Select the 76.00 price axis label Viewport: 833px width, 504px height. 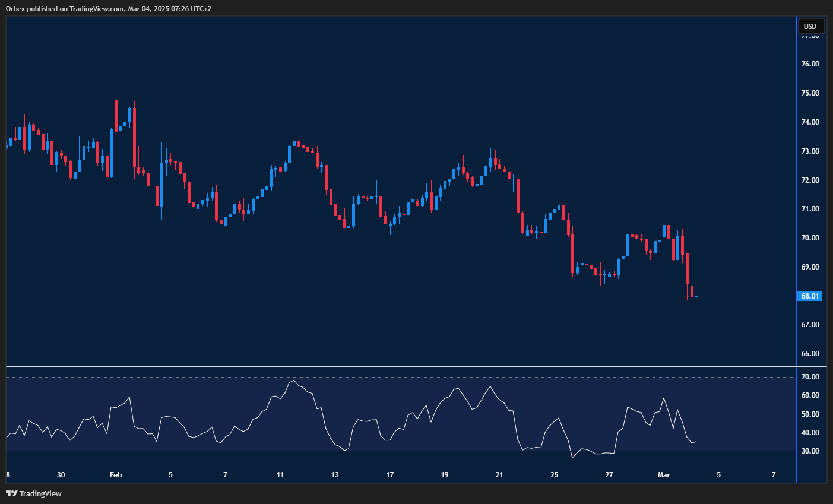(810, 64)
